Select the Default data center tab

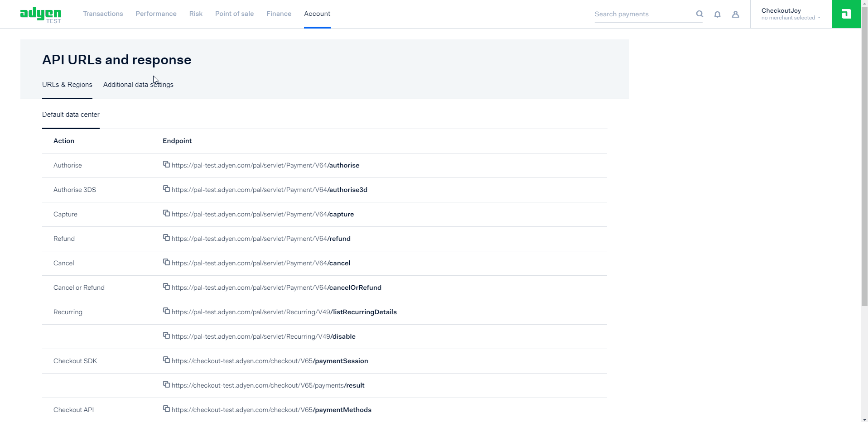tap(71, 115)
